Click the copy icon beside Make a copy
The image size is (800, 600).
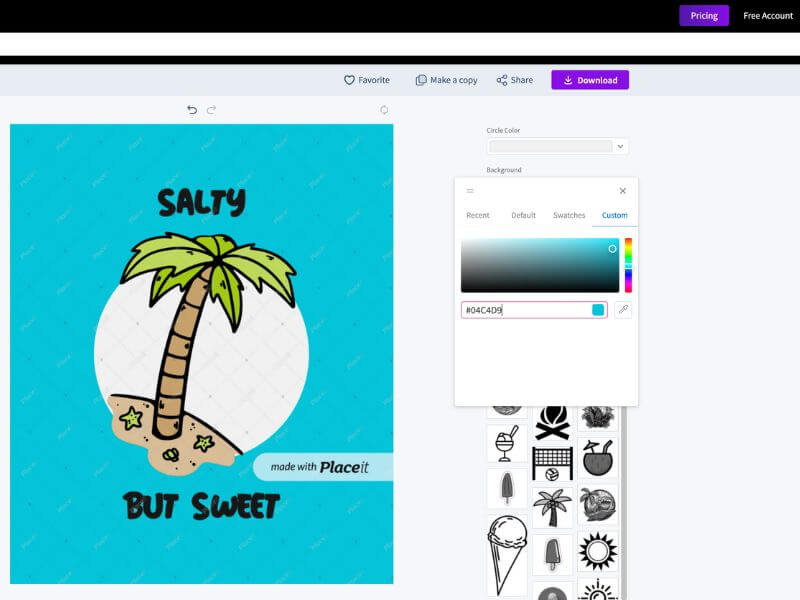pyautogui.click(x=421, y=80)
